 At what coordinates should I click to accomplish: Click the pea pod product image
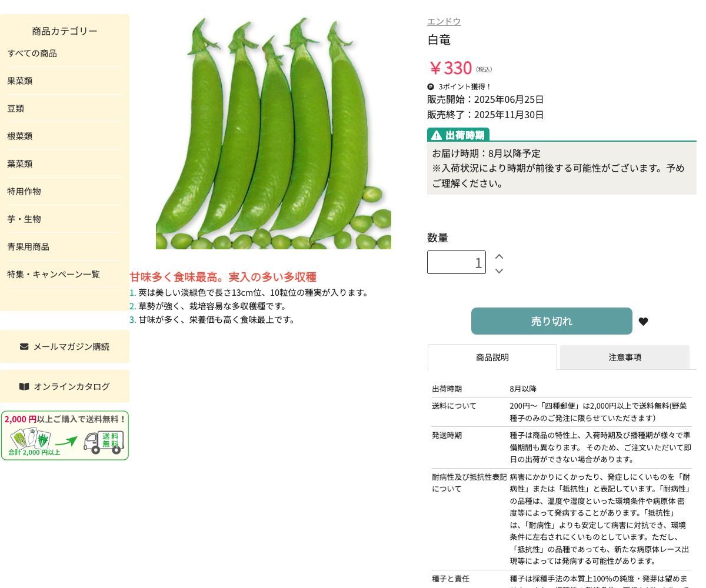tap(273, 134)
